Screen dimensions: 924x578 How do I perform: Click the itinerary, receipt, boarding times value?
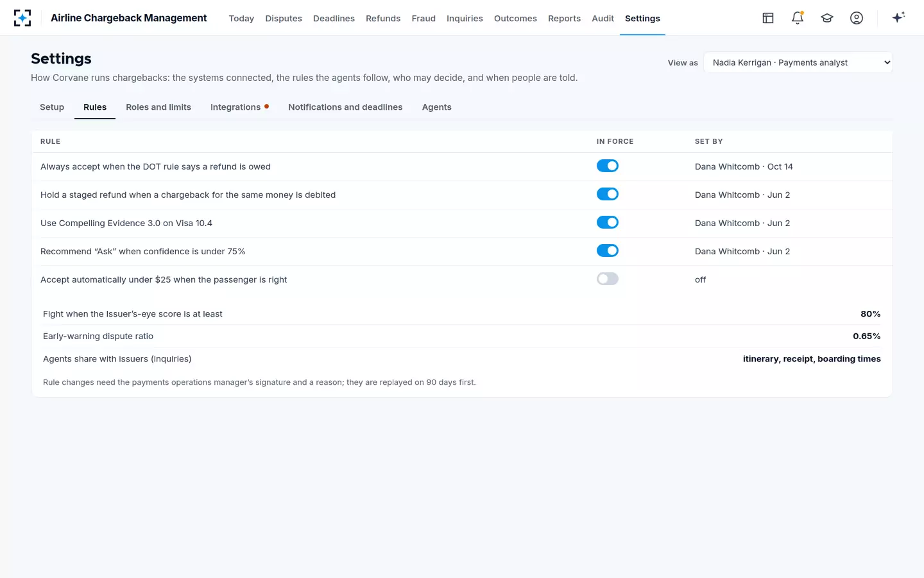812,359
